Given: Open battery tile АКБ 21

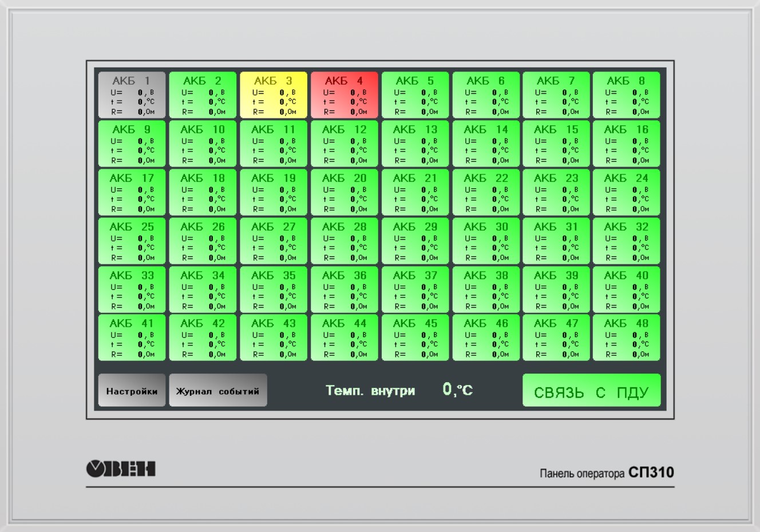Looking at the screenshot, I should (x=415, y=192).
